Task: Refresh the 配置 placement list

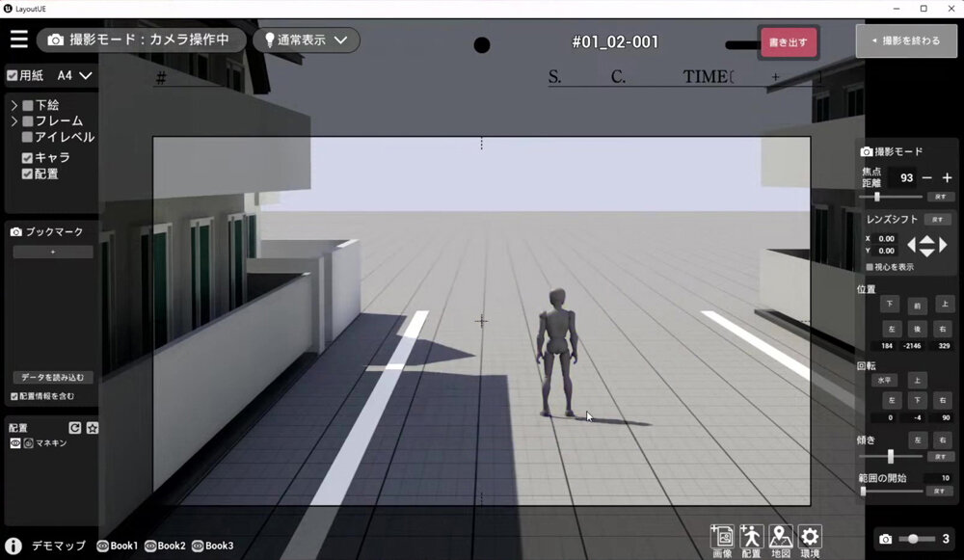Action: pyautogui.click(x=74, y=428)
